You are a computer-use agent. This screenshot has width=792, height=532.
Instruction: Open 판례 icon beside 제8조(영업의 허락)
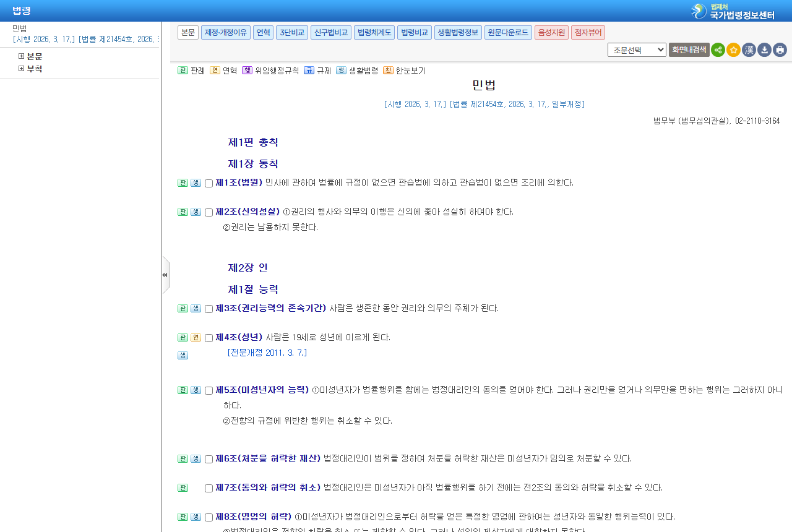[183, 517]
